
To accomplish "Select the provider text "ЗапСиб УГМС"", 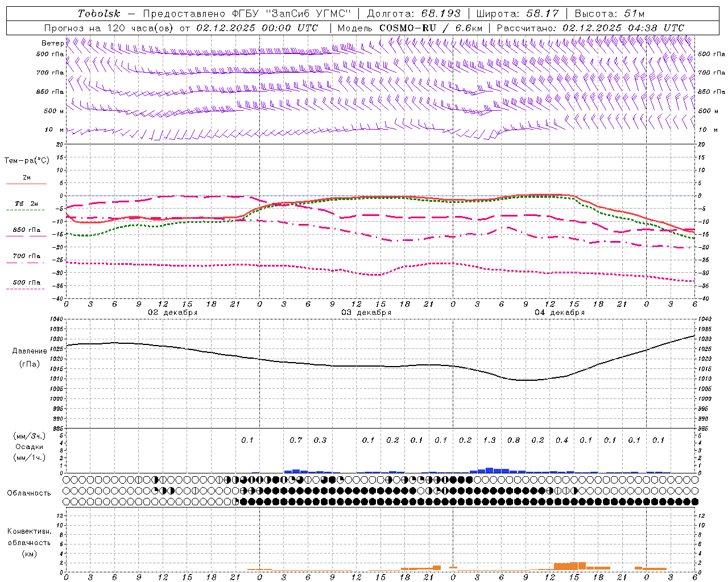I will pyautogui.click(x=308, y=14).
